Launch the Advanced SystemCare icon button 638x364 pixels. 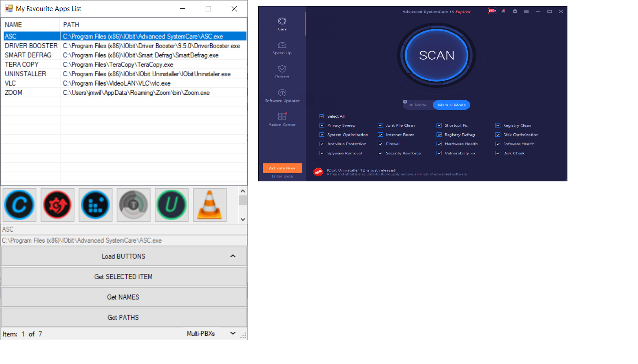[x=19, y=205]
